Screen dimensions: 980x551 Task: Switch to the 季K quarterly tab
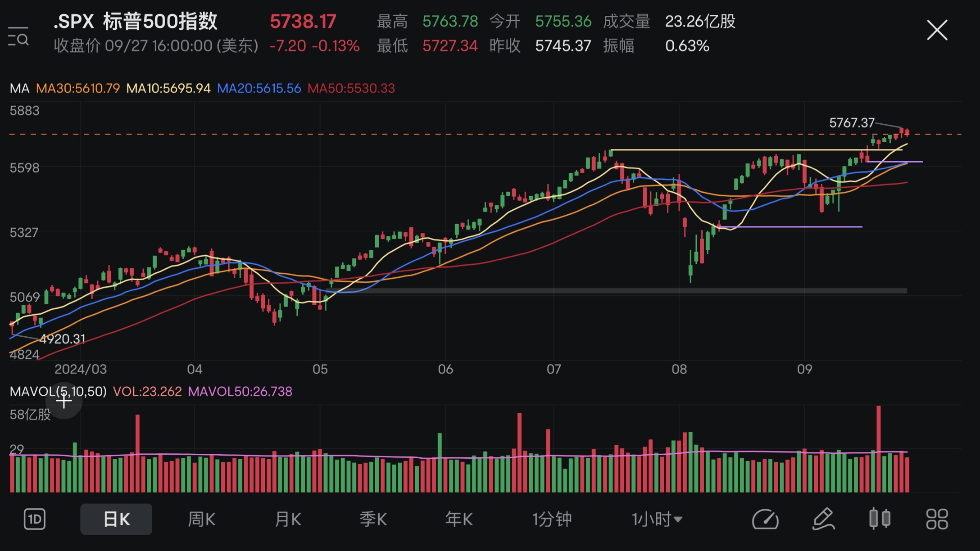[x=373, y=519]
